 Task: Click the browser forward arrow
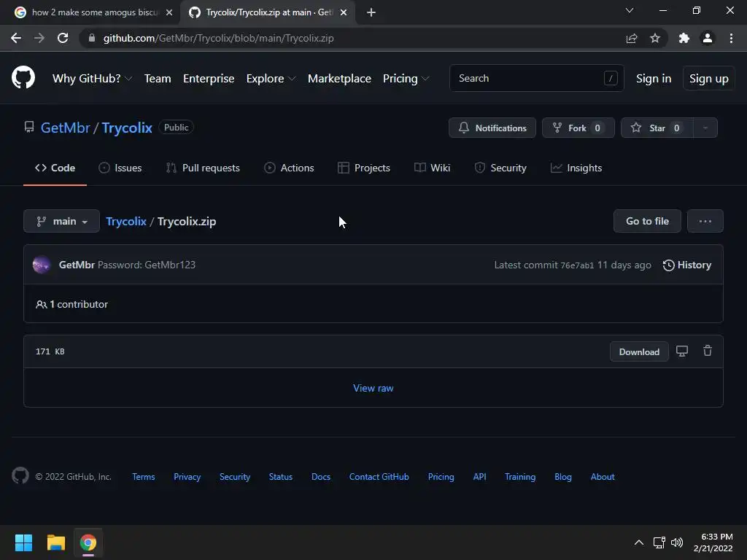pyautogui.click(x=39, y=38)
